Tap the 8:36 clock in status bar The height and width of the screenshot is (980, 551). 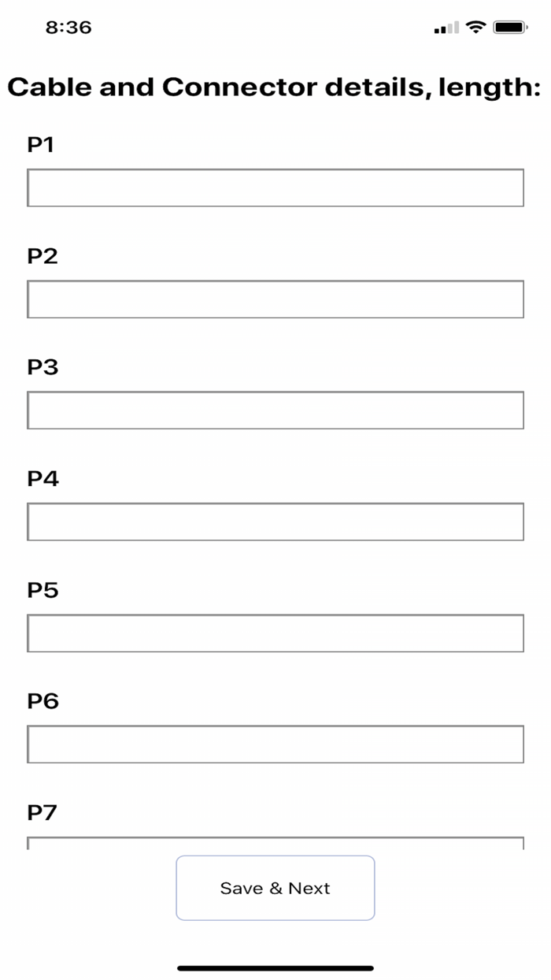(68, 28)
